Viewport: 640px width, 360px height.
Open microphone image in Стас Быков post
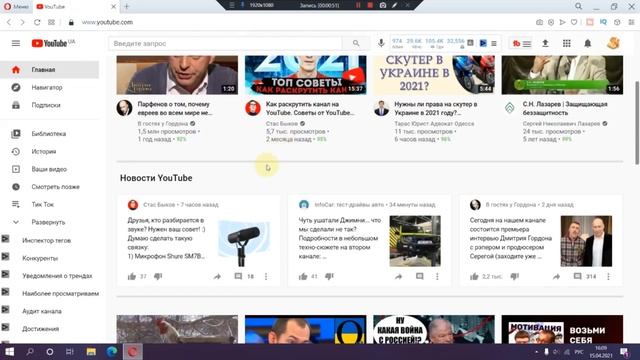tap(244, 241)
